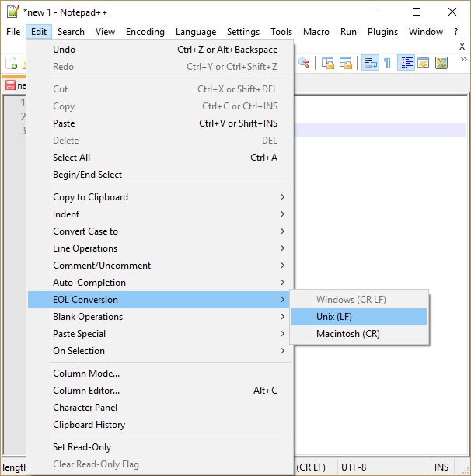Image resolution: width=471 pixels, height=476 pixels.
Task: Click the New file toolbar icon
Action: [x=11, y=63]
